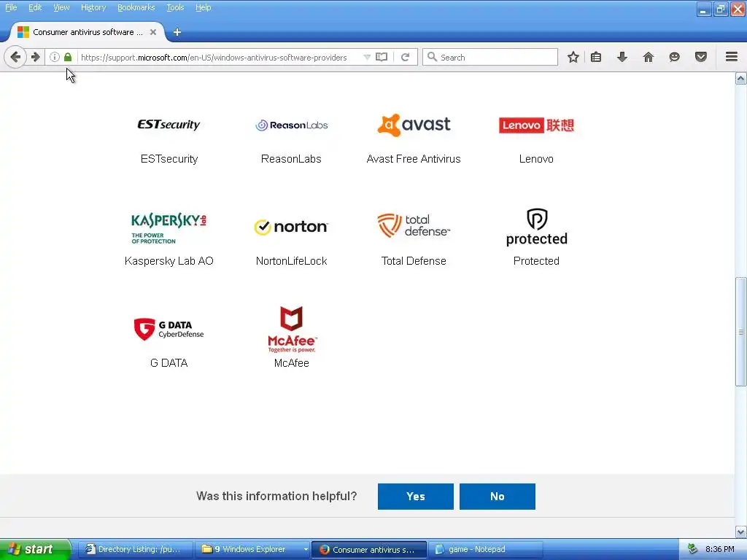Open the Help menu
The height and width of the screenshot is (560, 747).
(203, 7)
